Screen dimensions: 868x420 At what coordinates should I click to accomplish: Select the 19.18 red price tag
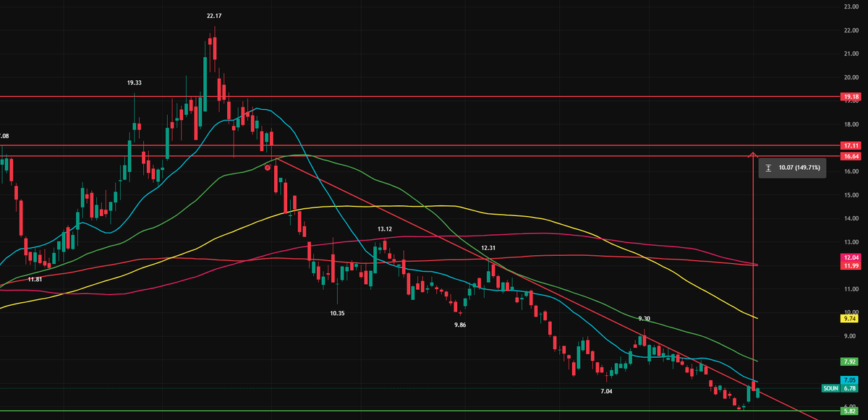(851, 96)
